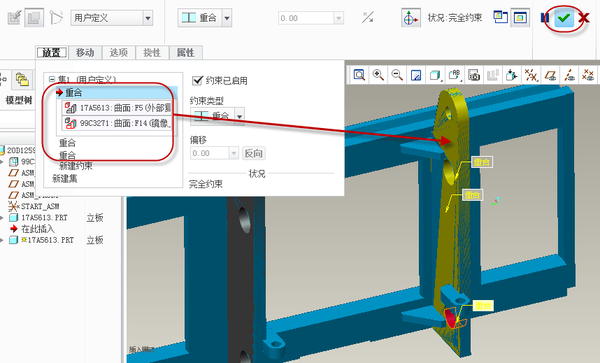Click the flip constraint orientation icon
This screenshot has width=600, height=363.
[x=368, y=17]
